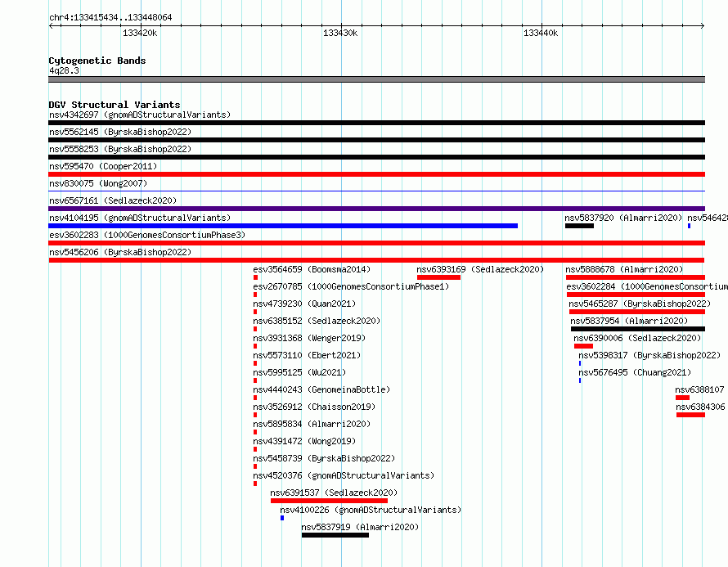The width and height of the screenshot is (728, 567).
Task: Click the red bar under nsv6384306
Action: pos(691,415)
